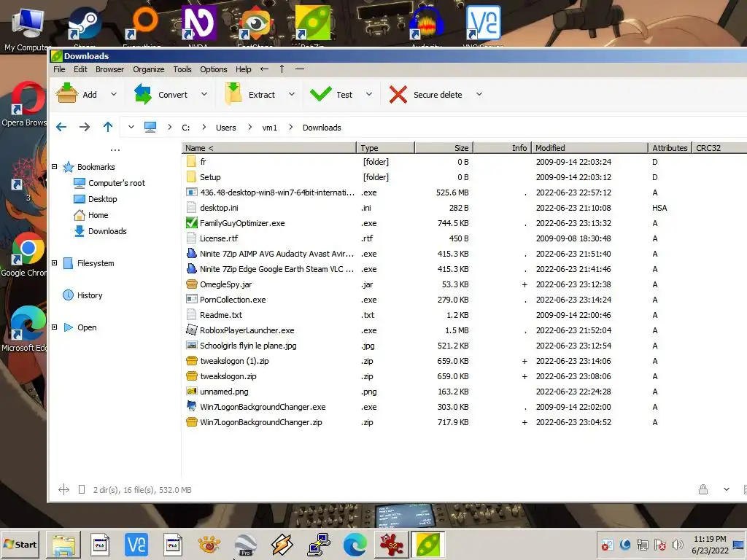This screenshot has width=747, height=560.
Task: Click the green Test checkmark icon
Action: (321, 93)
